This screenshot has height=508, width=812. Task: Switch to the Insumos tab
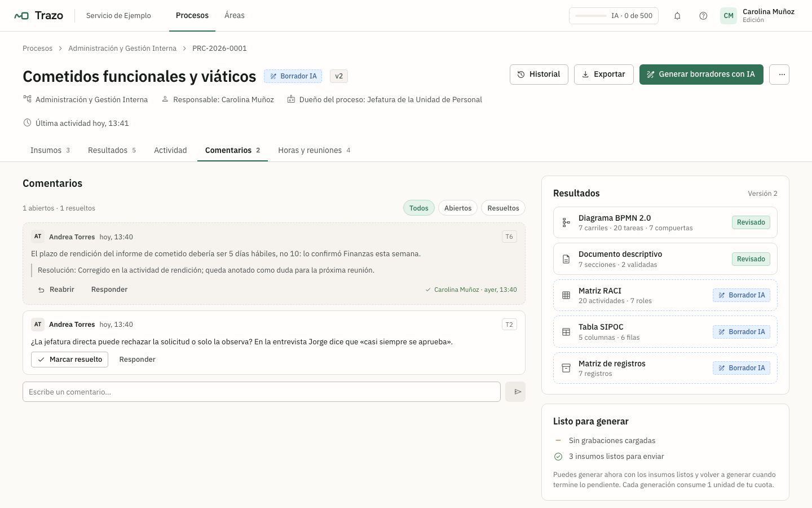tap(50, 150)
